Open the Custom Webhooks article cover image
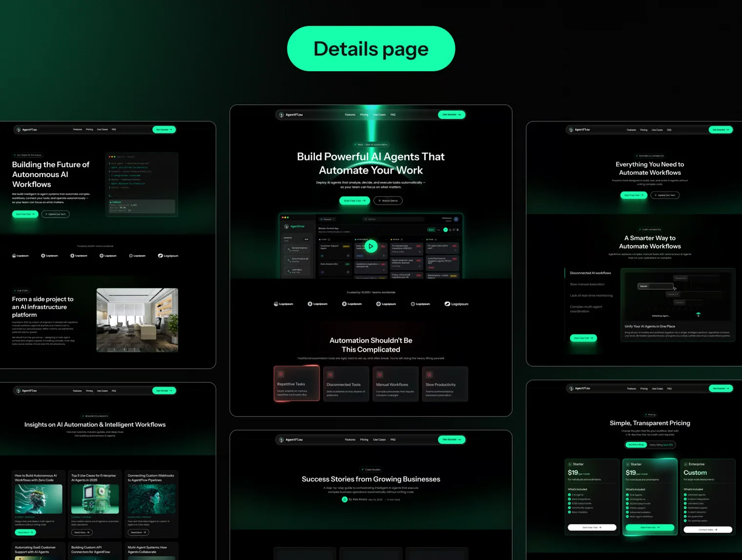 (151, 499)
